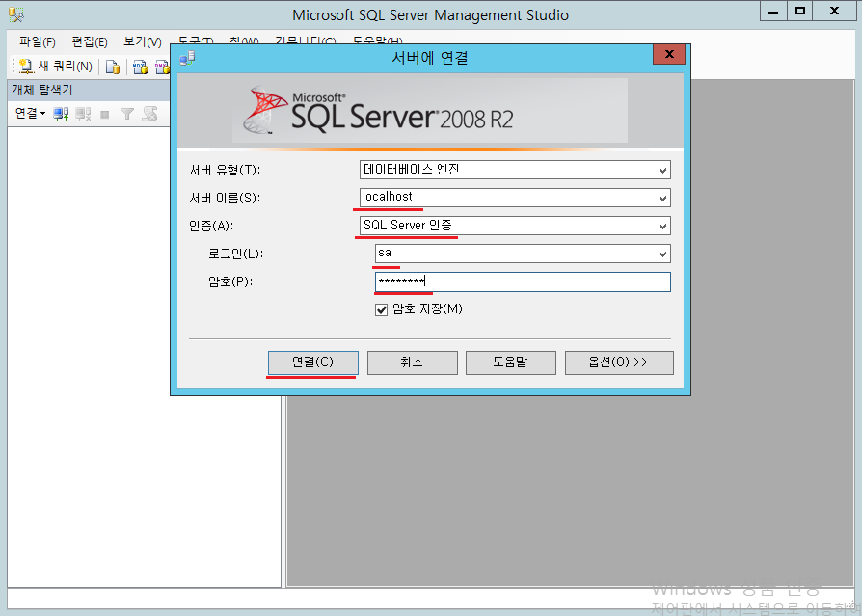
Task: Open the 편집(E) menu
Action: pos(89,42)
